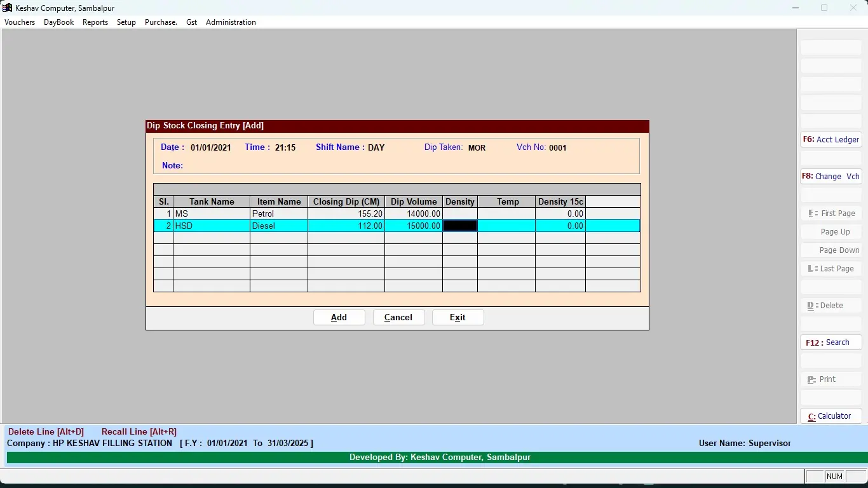Click the Density cell in the MS row
868x488 pixels.
point(460,213)
